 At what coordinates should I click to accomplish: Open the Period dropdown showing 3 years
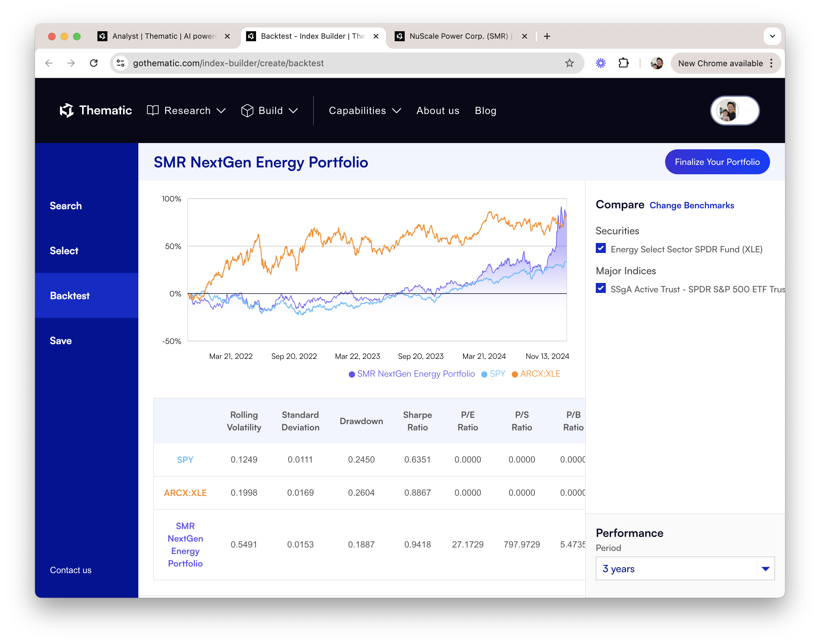[x=685, y=568]
